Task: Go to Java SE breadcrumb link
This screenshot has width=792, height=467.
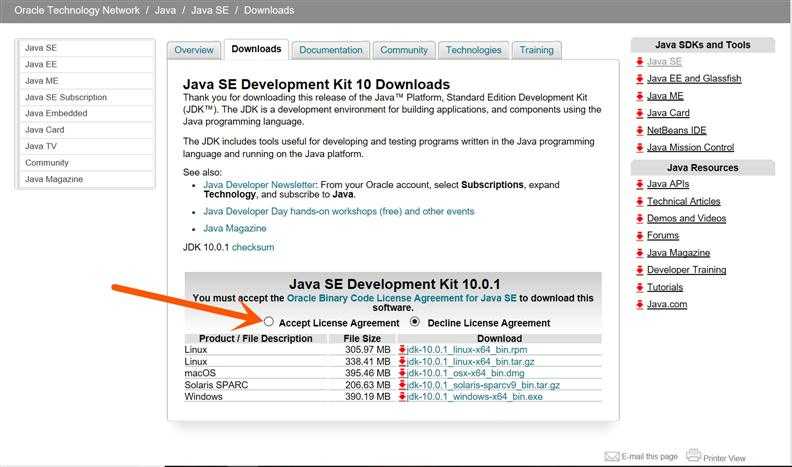Action: point(210,10)
